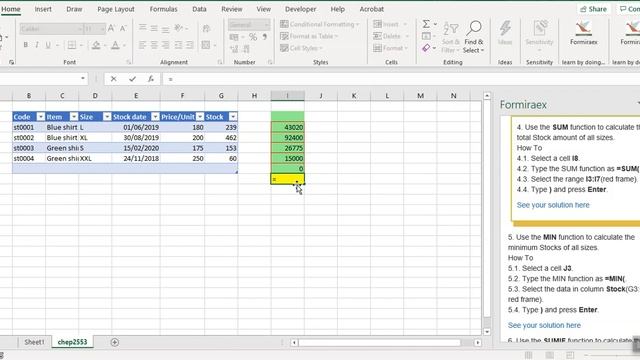Click the AutoSum sigma icon
This screenshot has height=360, width=640.
coord(426,24)
